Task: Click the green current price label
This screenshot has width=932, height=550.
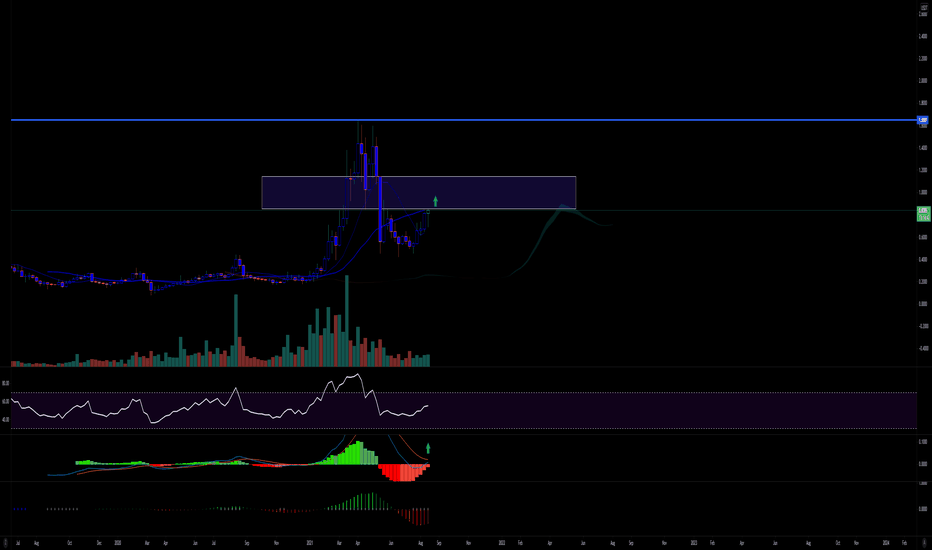Action: pyautogui.click(x=924, y=214)
